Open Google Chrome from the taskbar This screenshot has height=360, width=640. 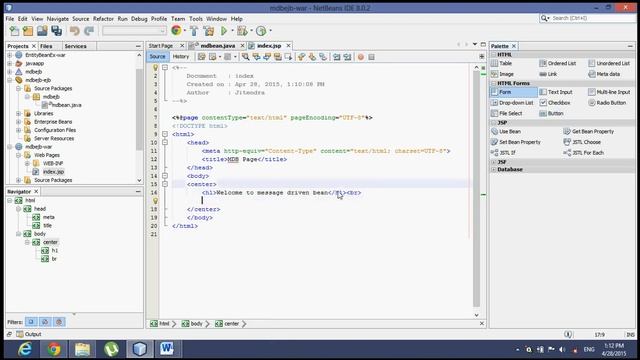coord(54,349)
